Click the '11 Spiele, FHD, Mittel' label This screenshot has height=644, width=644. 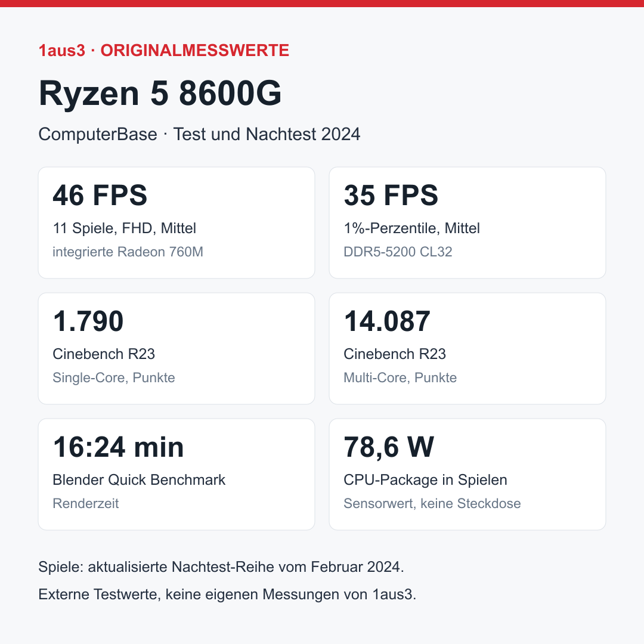click(x=125, y=228)
